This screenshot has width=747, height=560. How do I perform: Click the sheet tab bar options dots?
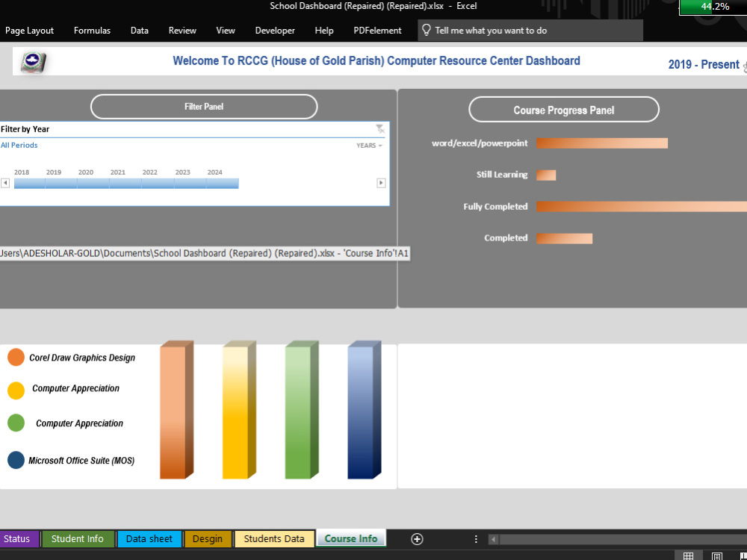click(x=475, y=539)
